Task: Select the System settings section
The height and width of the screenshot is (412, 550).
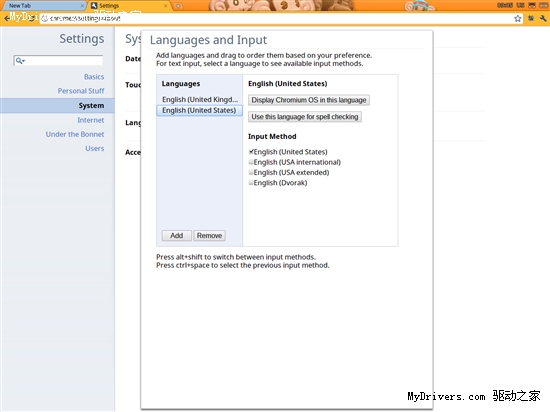Action: [x=57, y=106]
